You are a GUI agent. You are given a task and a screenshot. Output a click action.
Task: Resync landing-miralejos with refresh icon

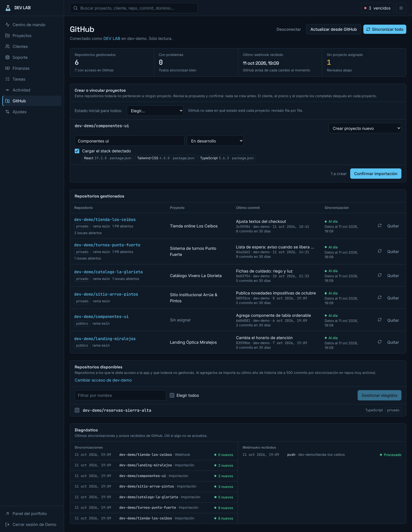380,342
